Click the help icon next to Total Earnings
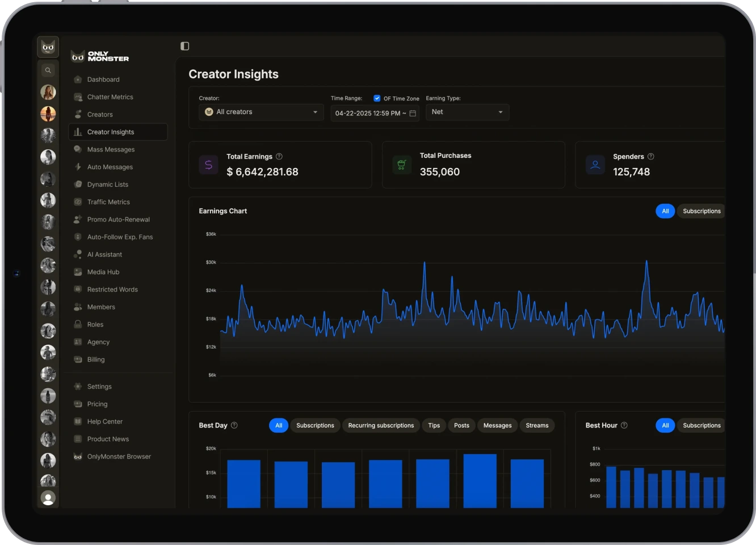The image size is (756, 545). pyautogui.click(x=279, y=157)
